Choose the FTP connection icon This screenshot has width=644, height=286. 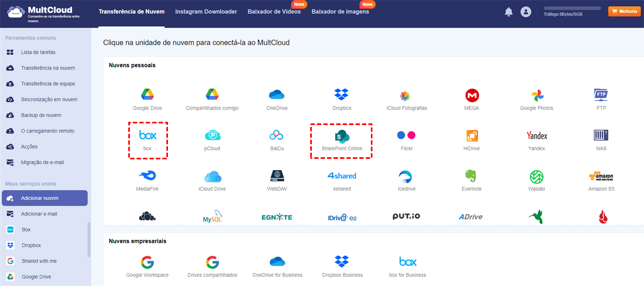pos(601,95)
